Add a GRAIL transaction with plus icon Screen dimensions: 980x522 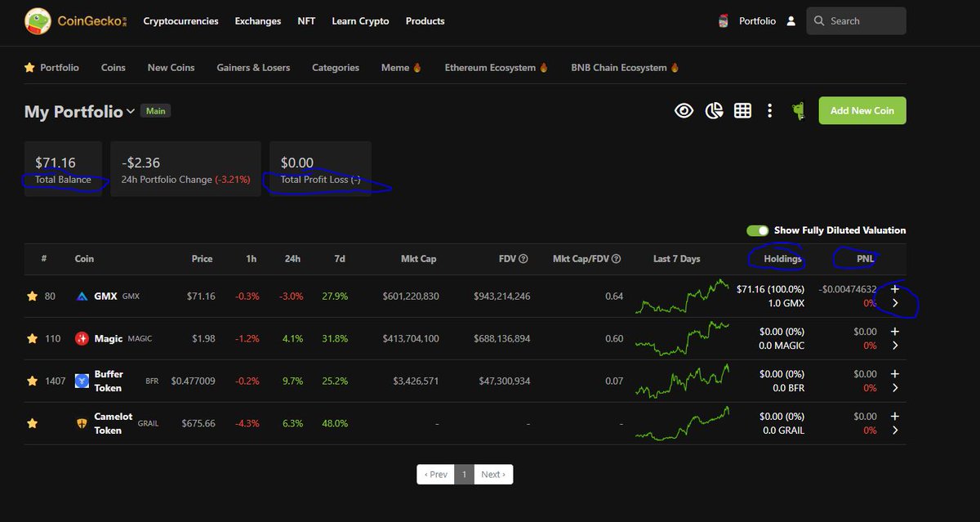pyautogui.click(x=895, y=416)
